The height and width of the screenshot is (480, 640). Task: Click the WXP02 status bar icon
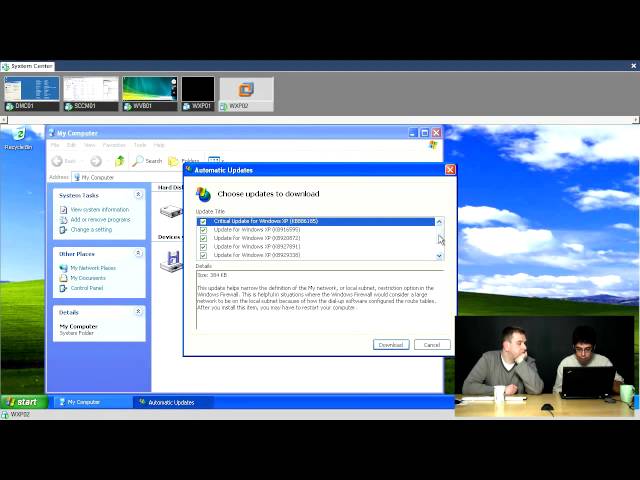5,415
